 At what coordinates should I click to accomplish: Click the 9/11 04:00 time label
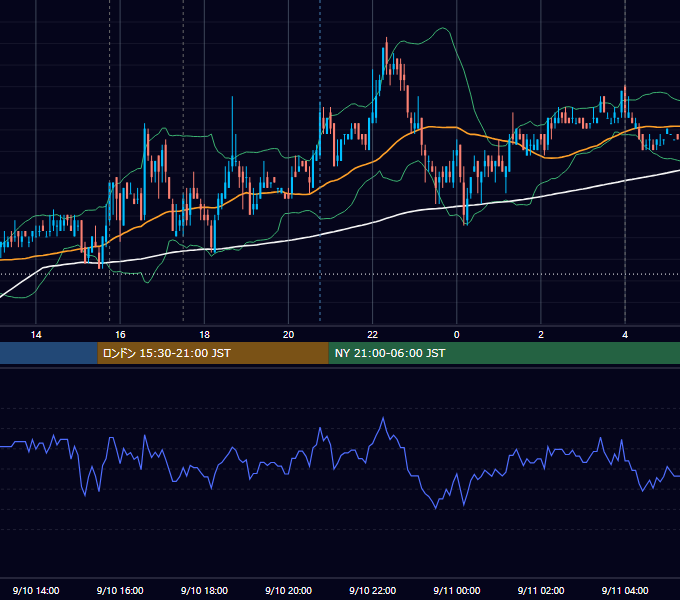tap(625, 590)
